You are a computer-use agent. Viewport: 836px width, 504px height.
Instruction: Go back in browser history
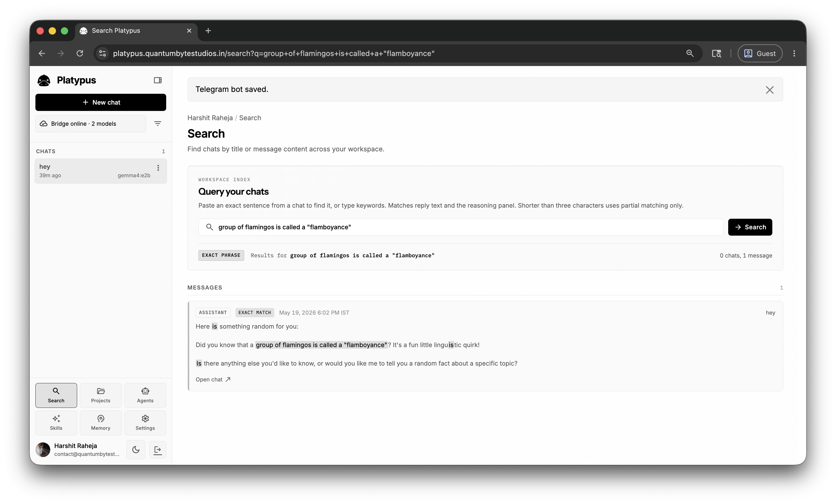[x=42, y=53]
